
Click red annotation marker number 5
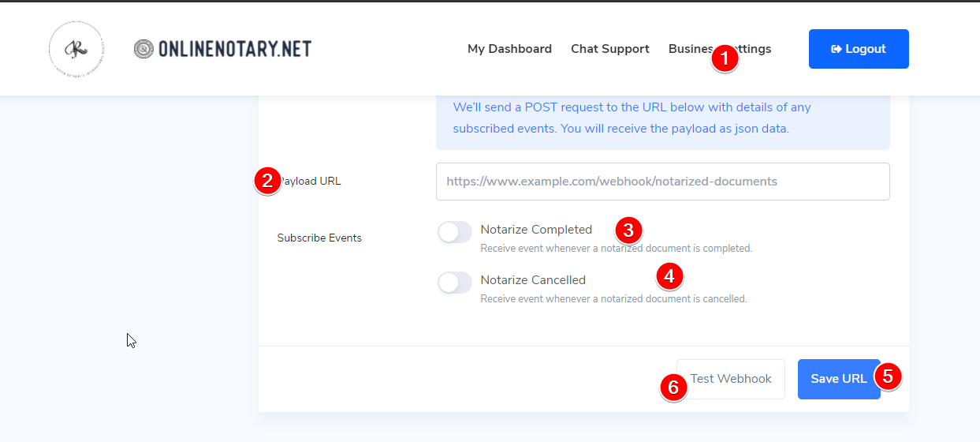(888, 376)
